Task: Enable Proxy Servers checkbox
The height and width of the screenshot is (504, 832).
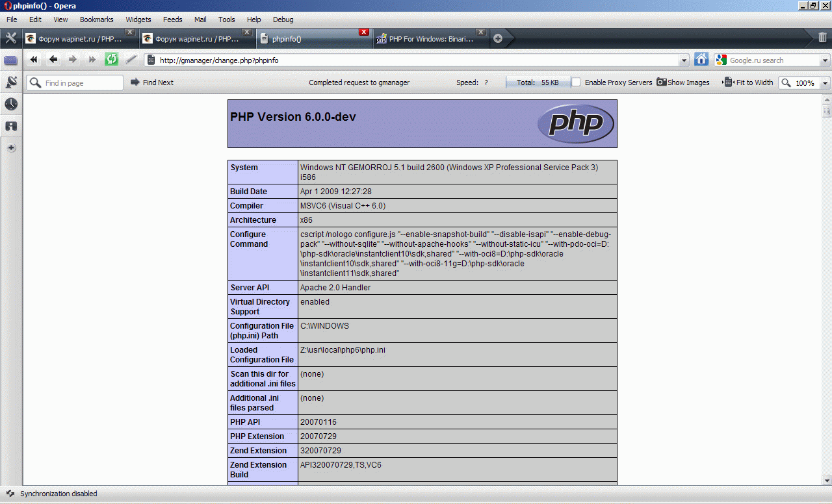Action: [576, 82]
